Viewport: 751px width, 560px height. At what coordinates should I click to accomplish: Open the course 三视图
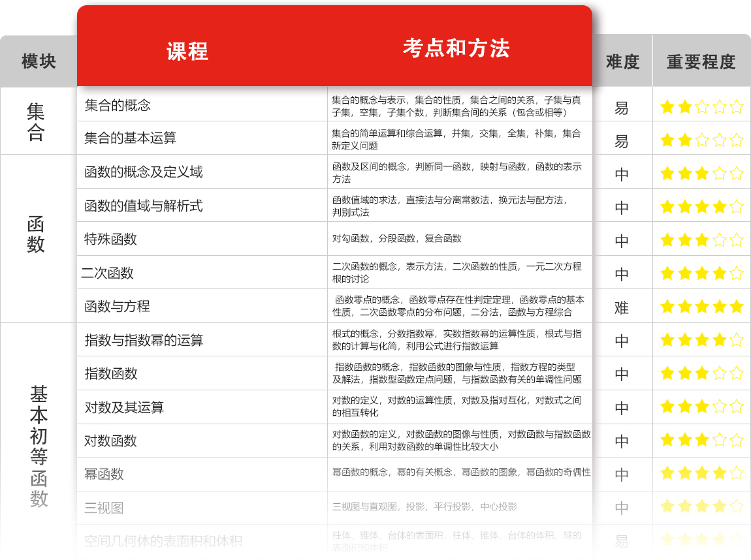[x=104, y=507]
